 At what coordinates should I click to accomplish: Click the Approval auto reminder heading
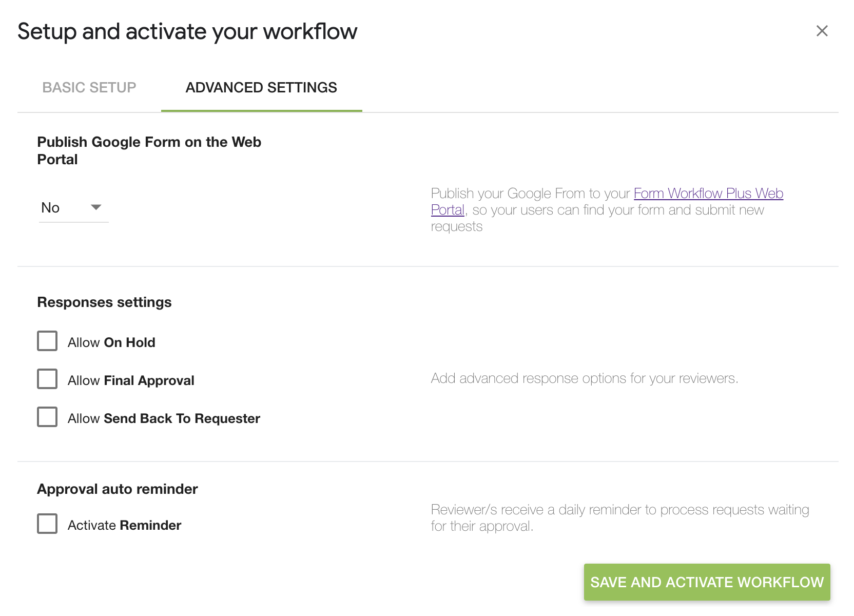[117, 489]
